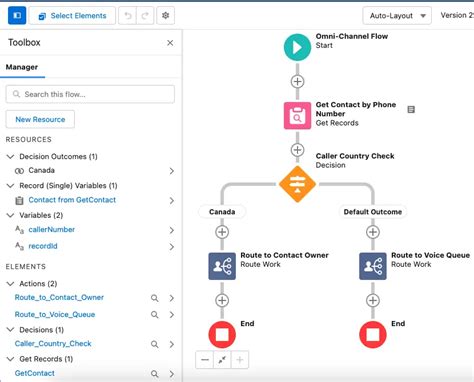This screenshot has width=474, height=382.
Task: Add element after Get Records node
Action: click(297, 150)
